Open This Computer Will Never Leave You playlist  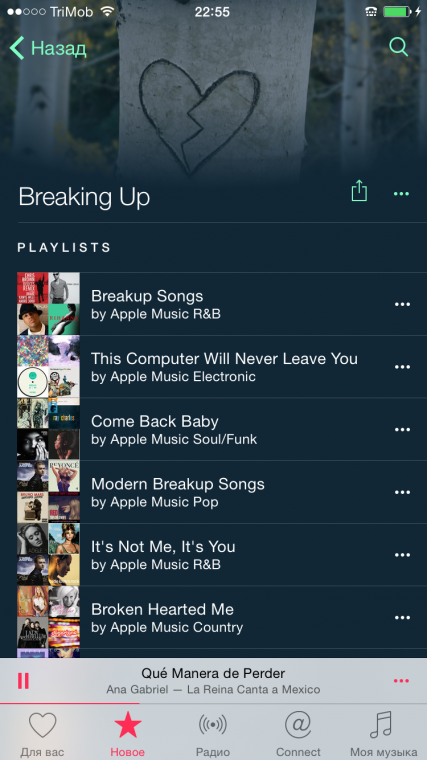[222, 367]
